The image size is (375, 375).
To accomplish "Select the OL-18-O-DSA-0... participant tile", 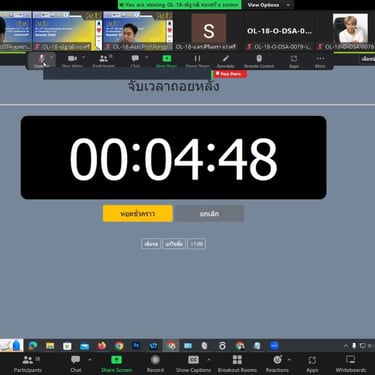I will pyautogui.click(x=279, y=31).
